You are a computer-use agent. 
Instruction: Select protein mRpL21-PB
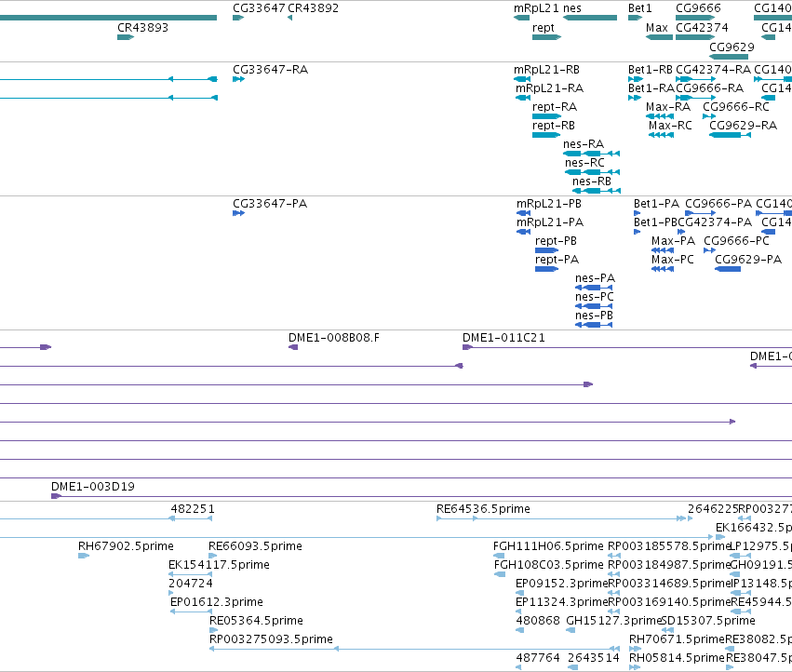(x=548, y=203)
